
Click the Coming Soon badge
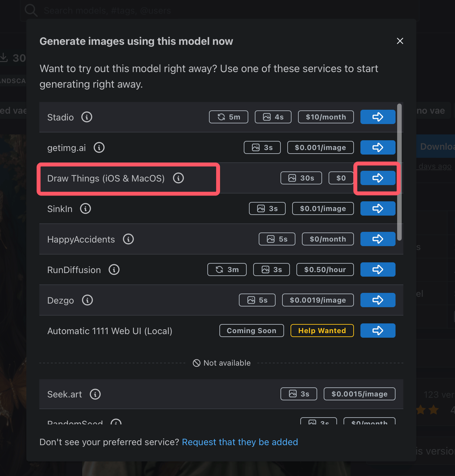(252, 331)
